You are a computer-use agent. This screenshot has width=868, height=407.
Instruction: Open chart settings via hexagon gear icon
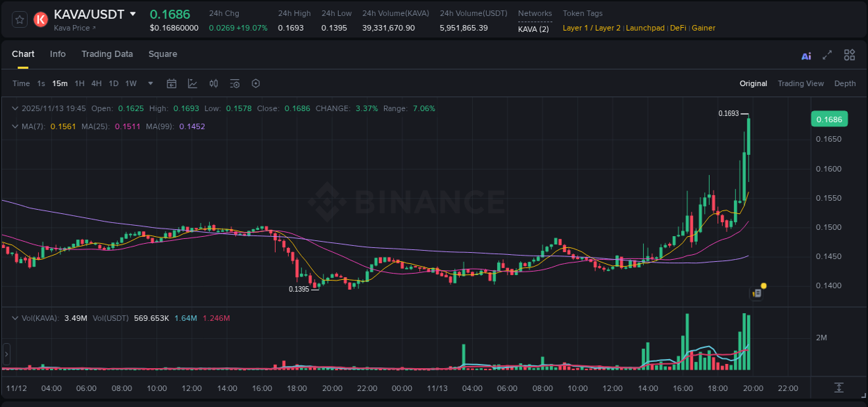[x=256, y=83]
